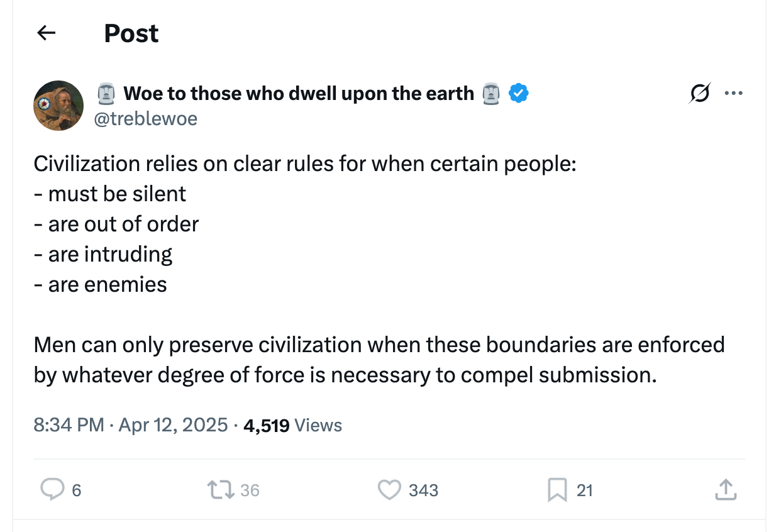Open sharing options via the upload icon

[x=726, y=489]
